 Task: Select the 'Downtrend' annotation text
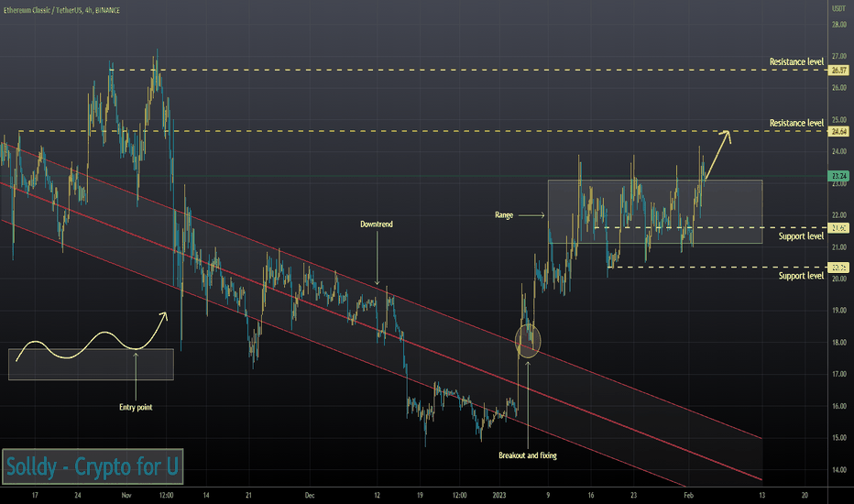click(377, 224)
